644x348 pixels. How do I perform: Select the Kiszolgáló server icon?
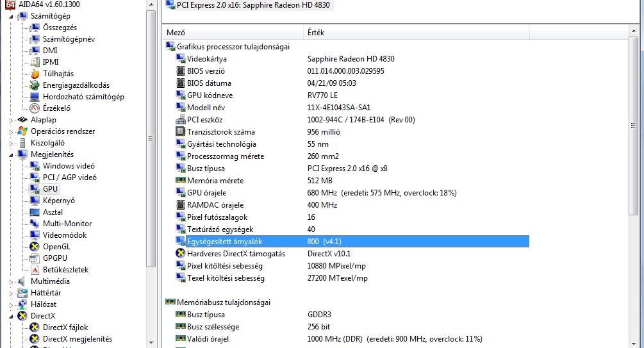click(22, 142)
